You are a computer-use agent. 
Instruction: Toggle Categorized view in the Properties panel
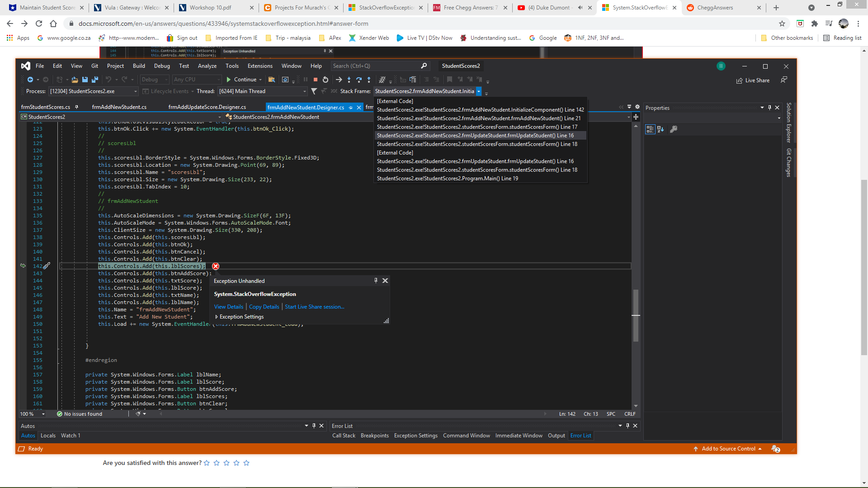click(650, 129)
